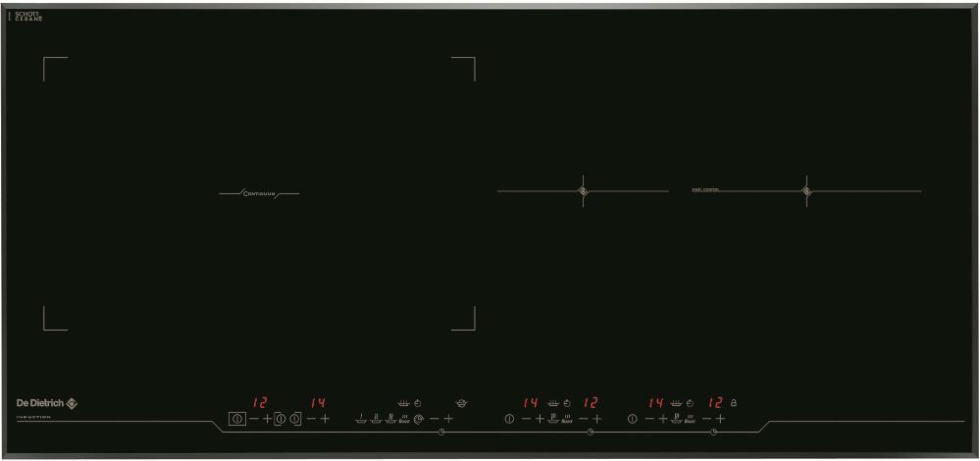980x461 pixels.
Task: Tap the leftmost red 14 display
Action: coord(318,403)
